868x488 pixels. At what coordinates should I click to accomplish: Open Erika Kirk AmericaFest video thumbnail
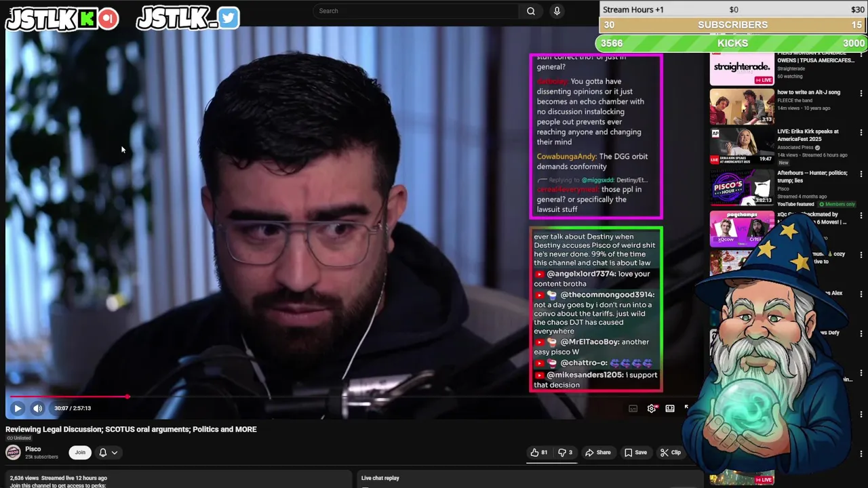click(x=742, y=147)
